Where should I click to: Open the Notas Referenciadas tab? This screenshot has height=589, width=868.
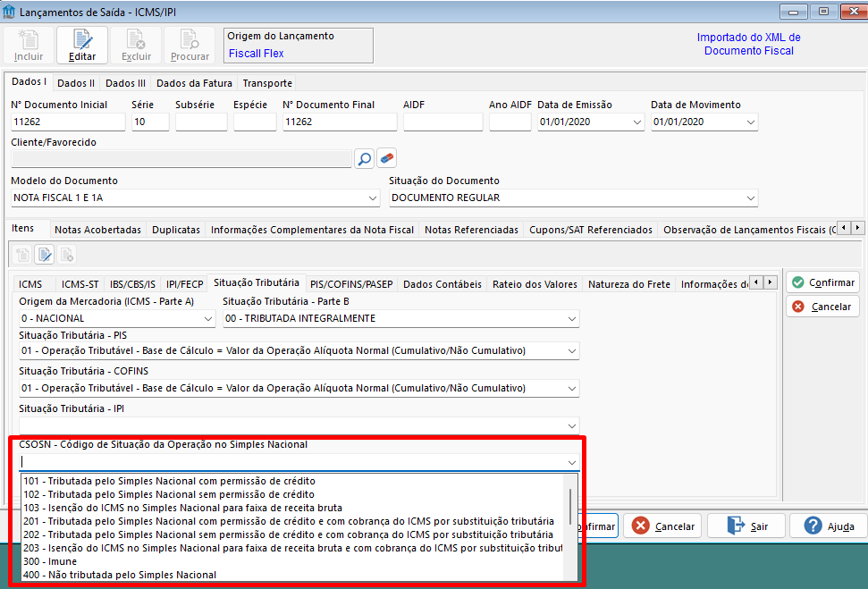pos(472,230)
